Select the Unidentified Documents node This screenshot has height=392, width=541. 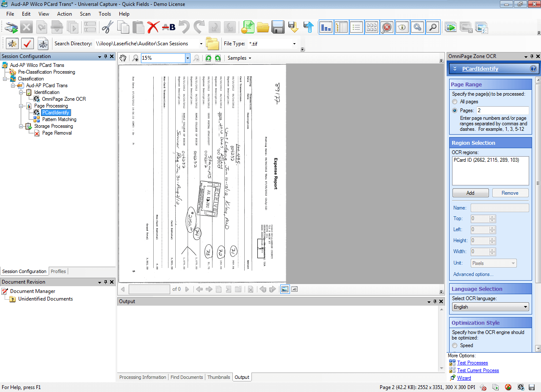pyautogui.click(x=45, y=299)
